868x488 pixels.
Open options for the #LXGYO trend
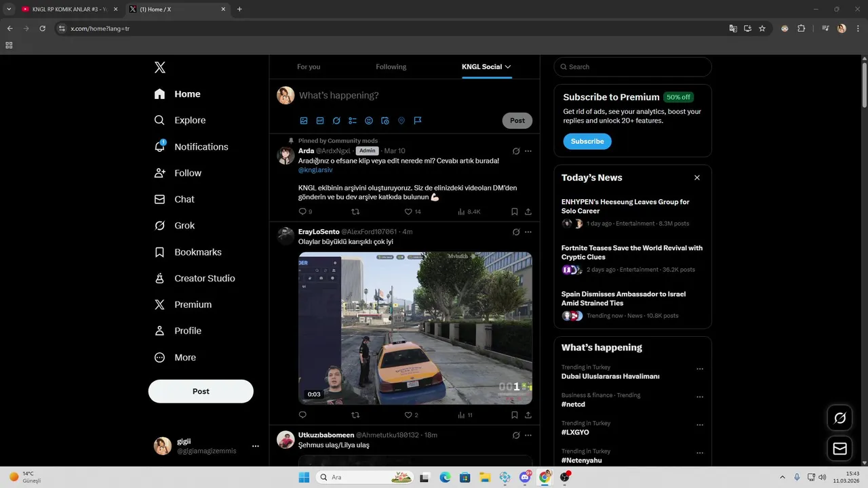700,425
